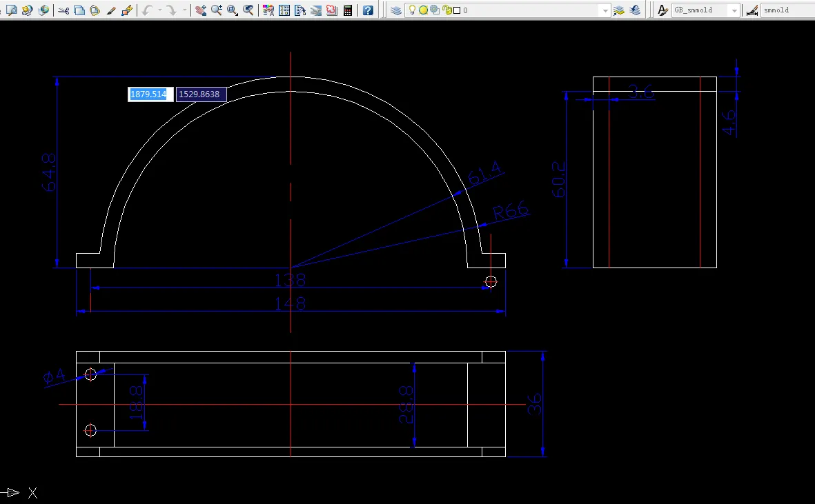815x504 pixels.
Task: Click the Undo arrow icon
Action: 147,10
